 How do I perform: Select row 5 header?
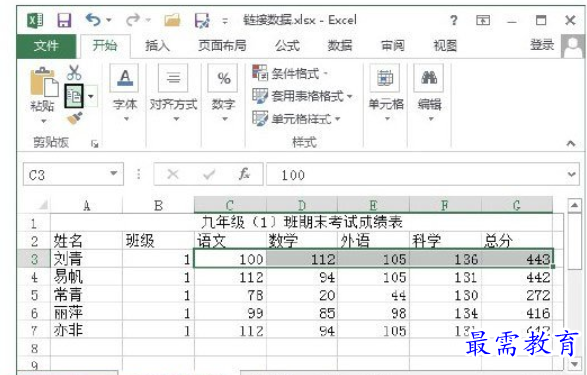coord(34,295)
